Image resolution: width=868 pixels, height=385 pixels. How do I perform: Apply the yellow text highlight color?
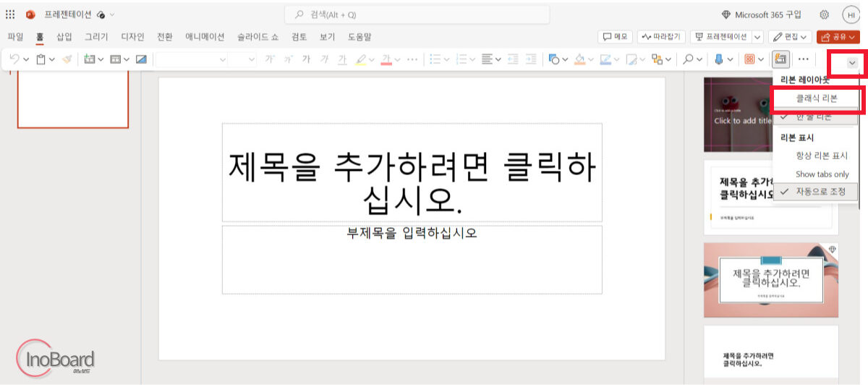[361, 59]
